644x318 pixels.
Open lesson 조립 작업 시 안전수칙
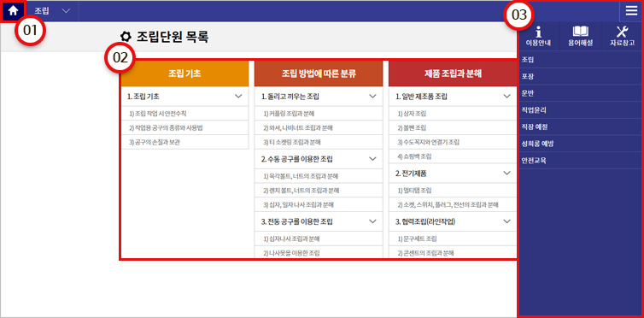(184, 114)
